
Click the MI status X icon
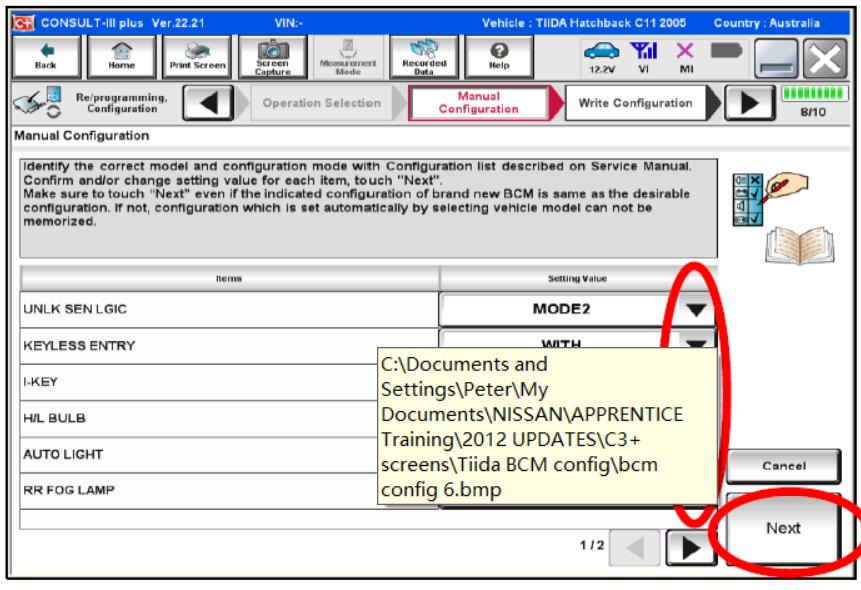pyautogui.click(x=685, y=58)
